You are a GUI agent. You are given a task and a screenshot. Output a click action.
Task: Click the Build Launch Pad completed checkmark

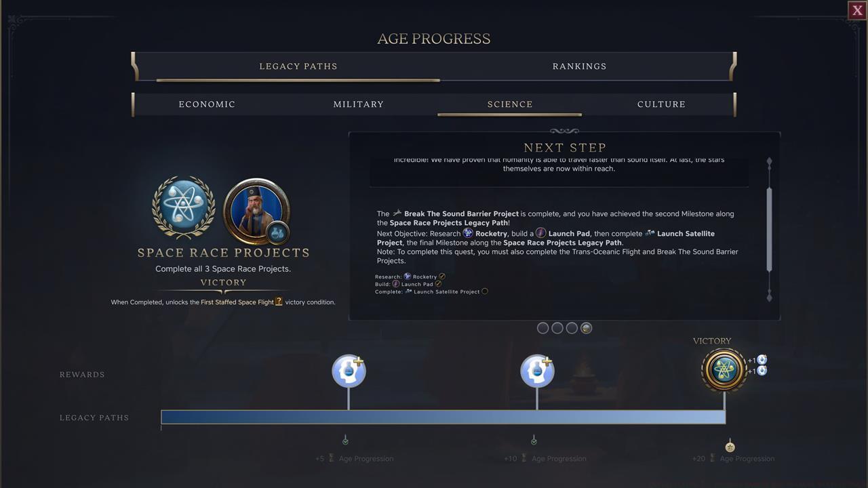(x=438, y=284)
